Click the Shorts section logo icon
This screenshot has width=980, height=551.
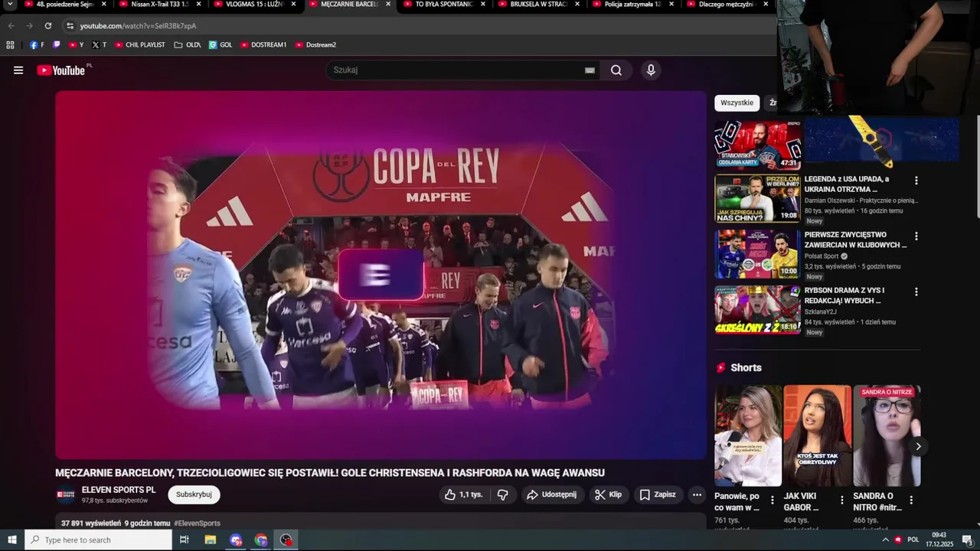click(720, 368)
